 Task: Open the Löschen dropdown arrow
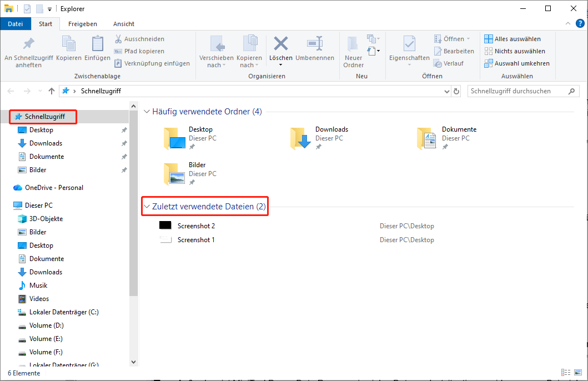coord(280,65)
